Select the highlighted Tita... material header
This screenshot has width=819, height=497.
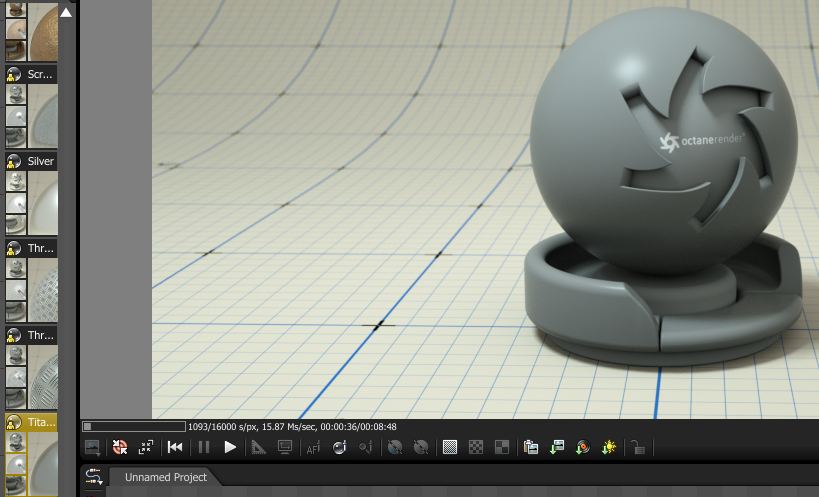[31, 422]
